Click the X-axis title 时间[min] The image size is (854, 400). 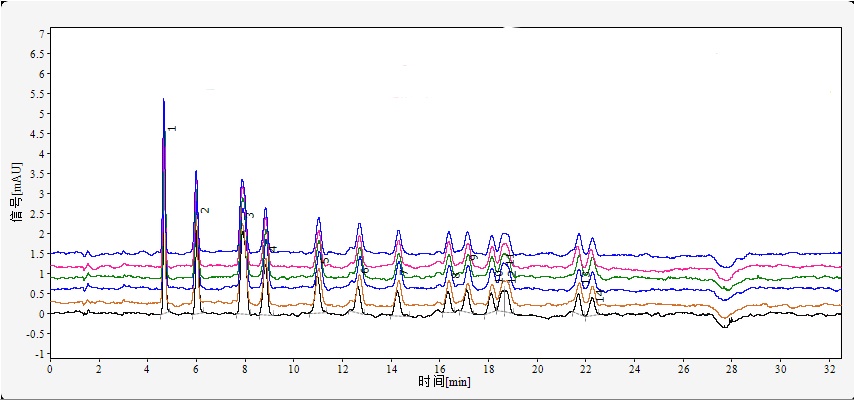click(444, 382)
